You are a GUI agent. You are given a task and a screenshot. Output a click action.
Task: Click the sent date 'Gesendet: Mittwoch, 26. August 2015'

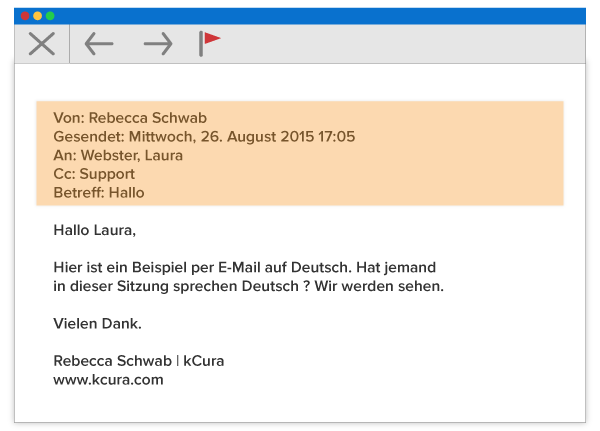[204, 136]
